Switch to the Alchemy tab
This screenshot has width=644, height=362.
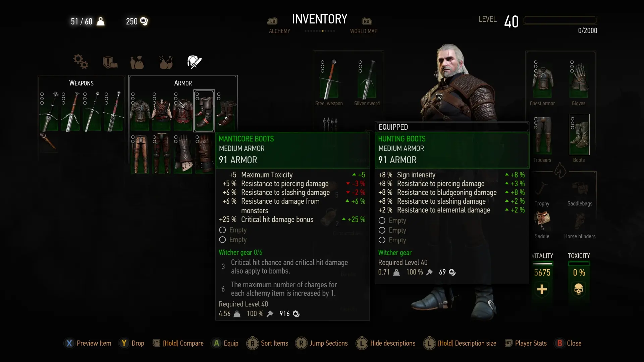click(x=279, y=31)
